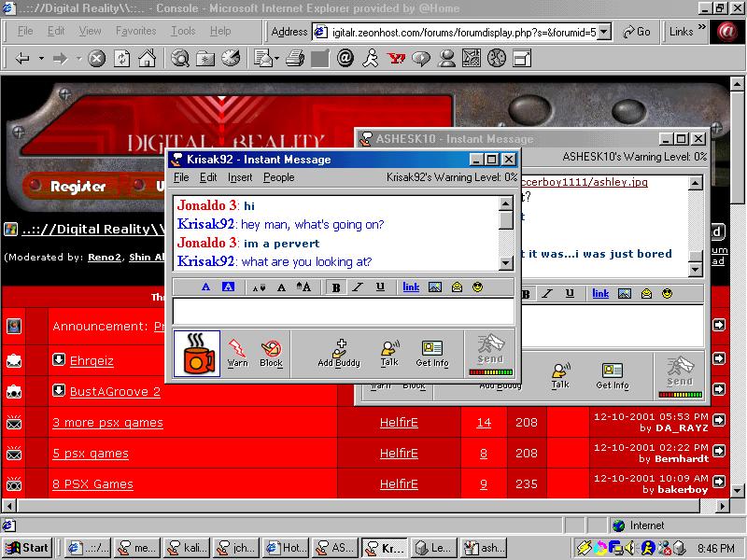747x560 pixels.
Task: Open the Favorites pane from the toolbar
Action: coord(205,59)
